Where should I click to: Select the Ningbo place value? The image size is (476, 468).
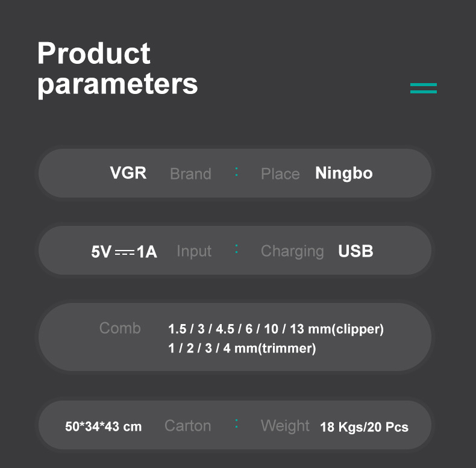tap(343, 173)
